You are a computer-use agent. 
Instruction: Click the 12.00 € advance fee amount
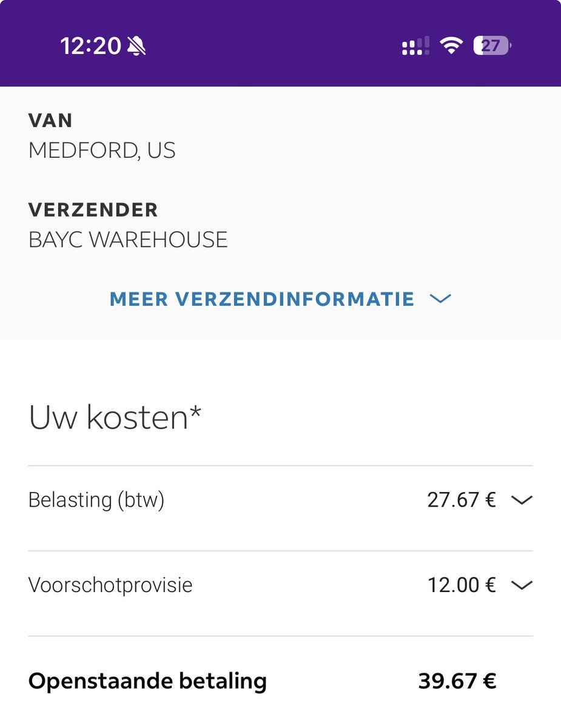point(462,585)
